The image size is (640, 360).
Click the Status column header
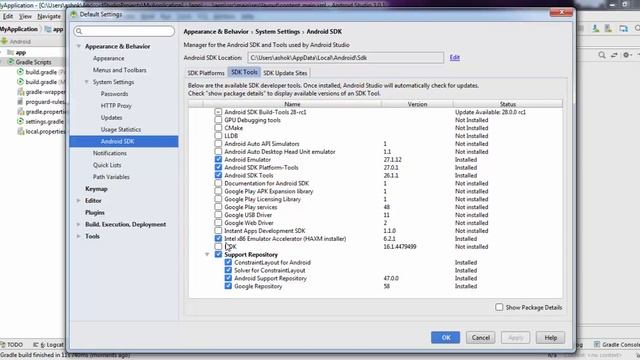point(507,104)
